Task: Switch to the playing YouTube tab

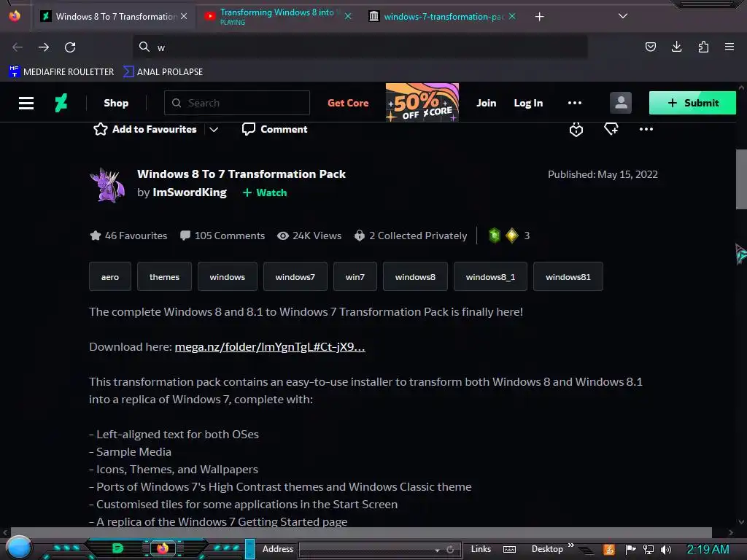Action: point(276,17)
